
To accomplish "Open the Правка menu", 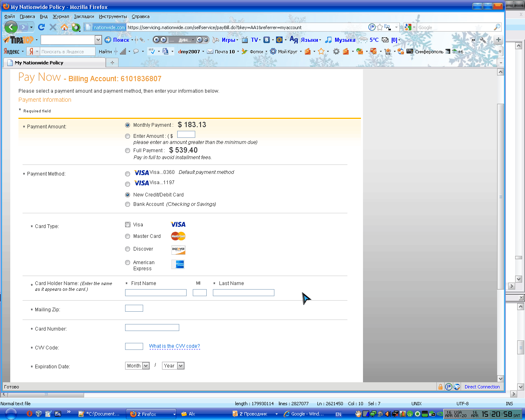I will click(27, 16).
